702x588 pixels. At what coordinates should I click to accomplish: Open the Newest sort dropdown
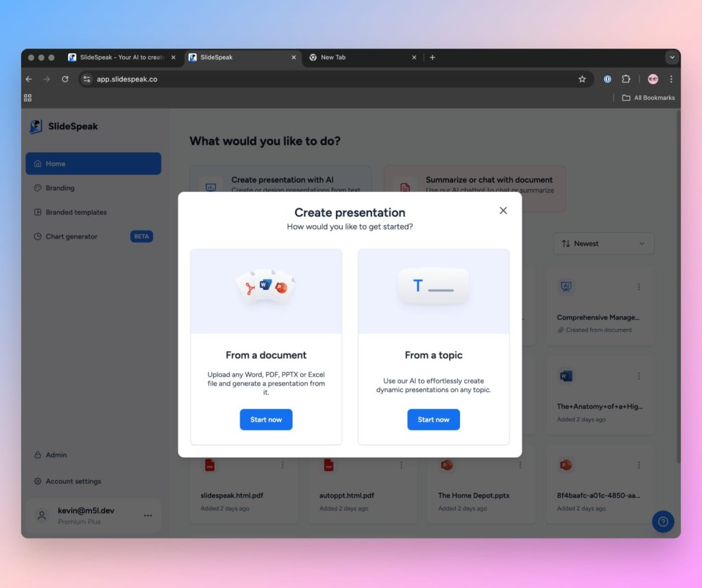pyautogui.click(x=603, y=243)
